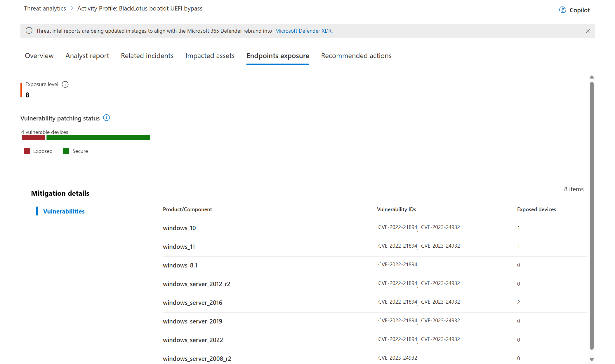615x364 pixels.
Task: Click scrollbar down arrow
Action: 592,359
